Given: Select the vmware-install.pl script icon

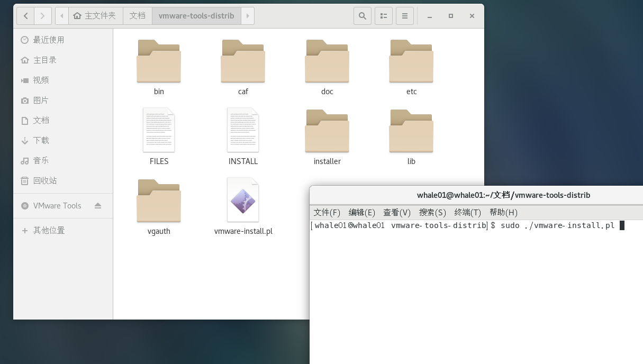Looking at the screenshot, I should point(243,199).
